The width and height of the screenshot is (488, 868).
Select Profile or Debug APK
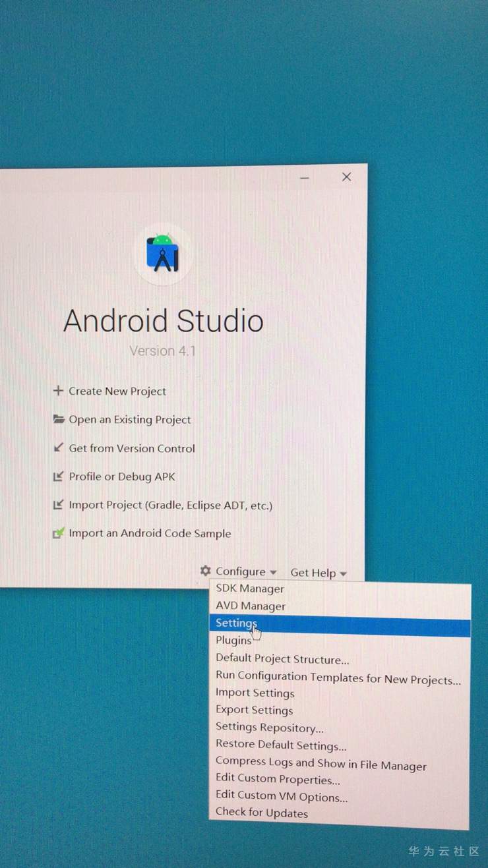click(122, 477)
